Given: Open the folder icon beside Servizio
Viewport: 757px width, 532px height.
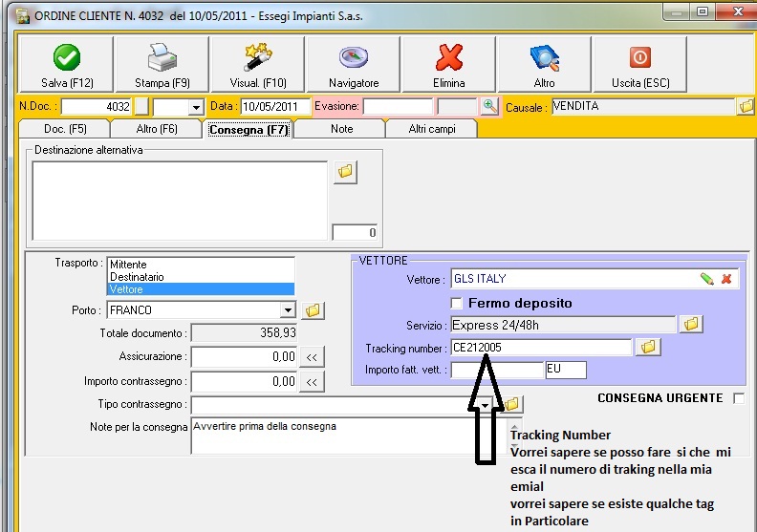Looking at the screenshot, I should coord(691,324).
